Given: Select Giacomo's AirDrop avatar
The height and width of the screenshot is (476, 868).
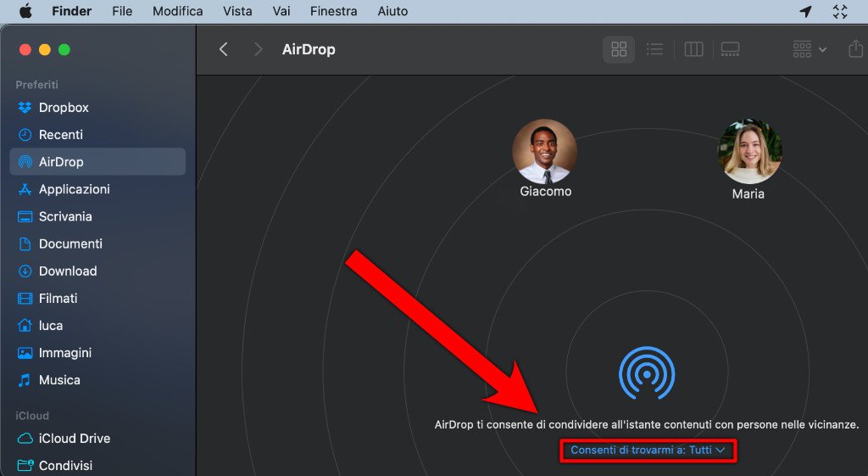Looking at the screenshot, I should coord(545,151).
